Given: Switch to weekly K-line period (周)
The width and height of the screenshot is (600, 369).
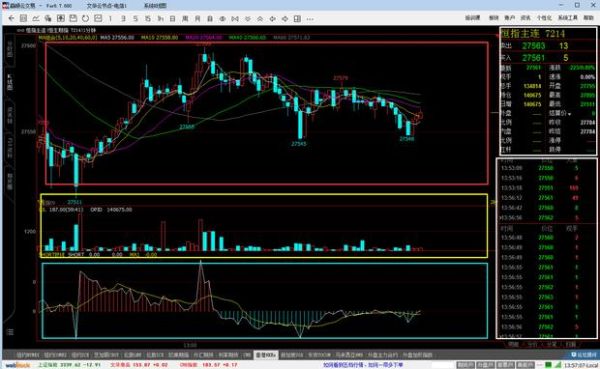Looking at the screenshot, I should 185,18.
